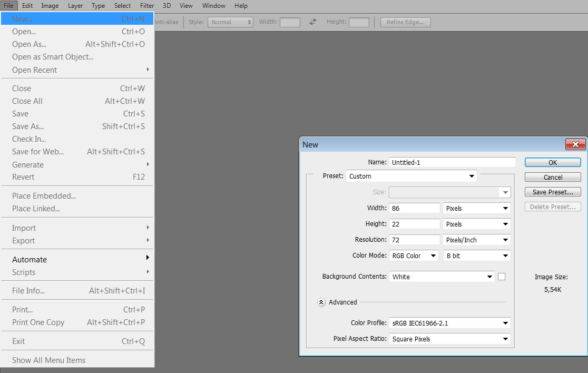Open the Color Mode RGB Color dropdown
Viewport: 588px width, 373px height.
pyautogui.click(x=414, y=256)
